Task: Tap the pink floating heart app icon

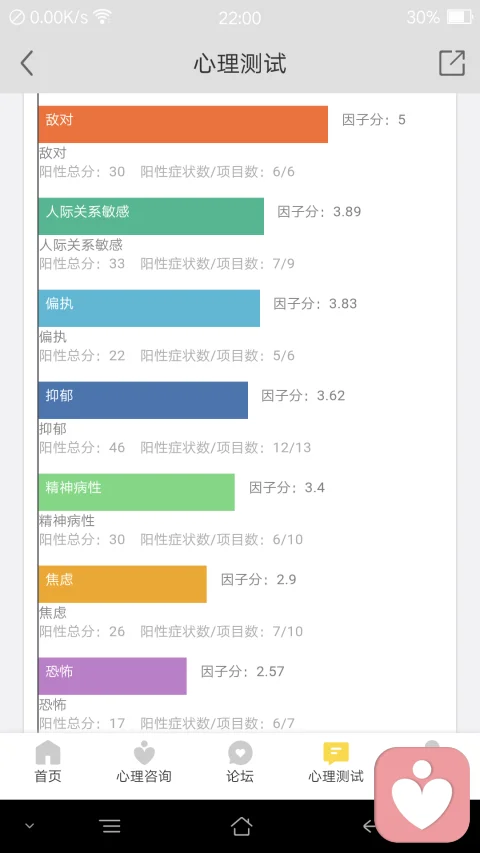Action: click(422, 795)
